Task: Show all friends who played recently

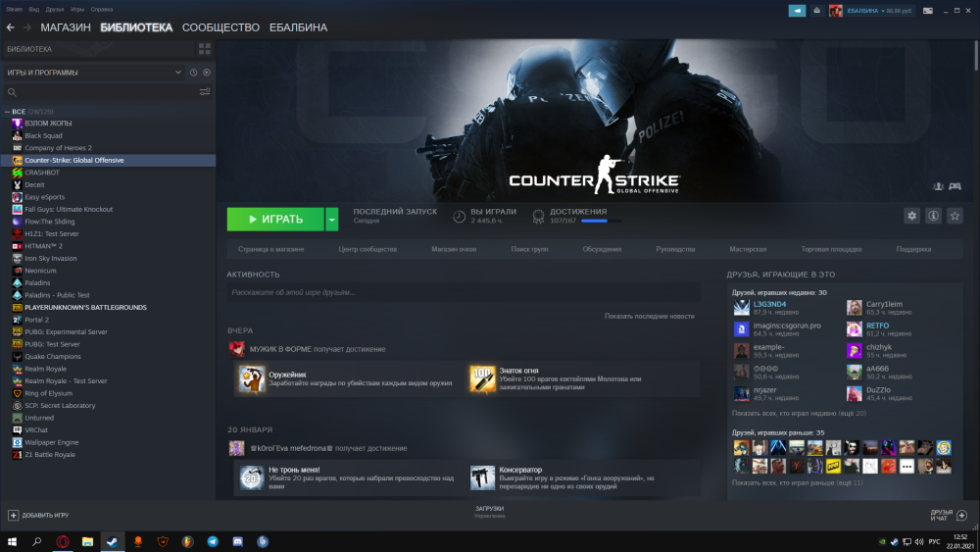Action: coord(799,413)
